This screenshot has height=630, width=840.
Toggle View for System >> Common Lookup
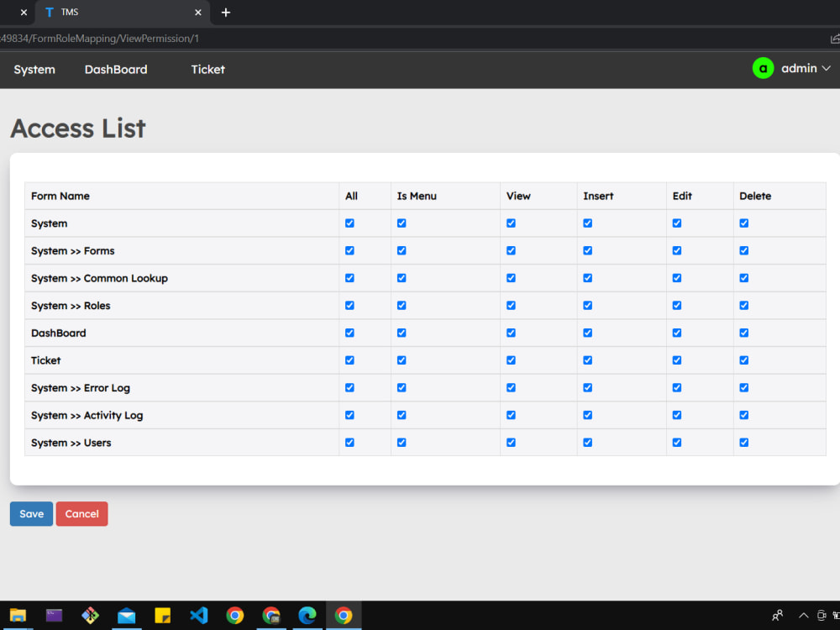point(511,278)
